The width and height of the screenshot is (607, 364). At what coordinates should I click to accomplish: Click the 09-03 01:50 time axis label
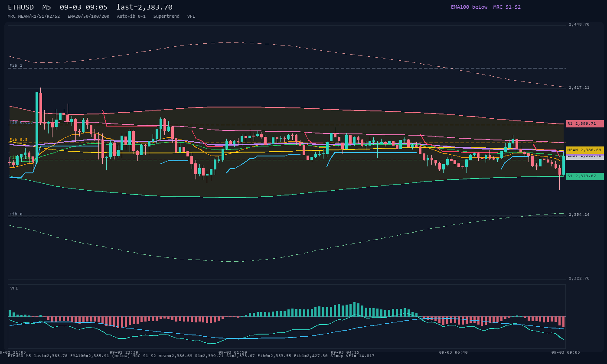coord(233,352)
